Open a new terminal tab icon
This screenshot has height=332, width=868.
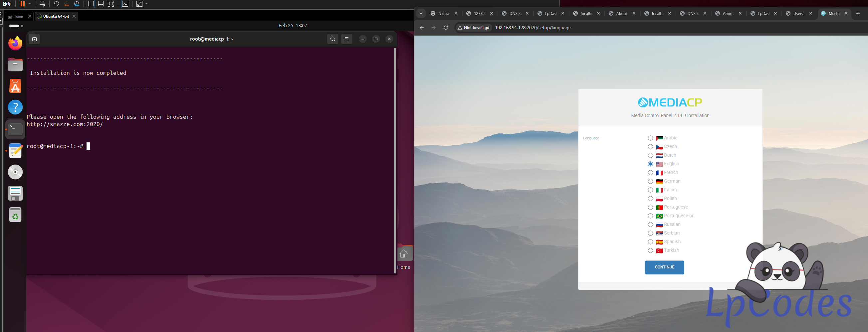tap(34, 39)
